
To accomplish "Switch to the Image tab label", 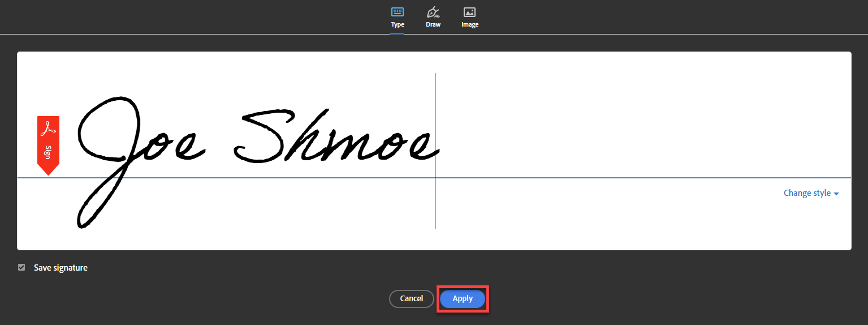I will click(469, 25).
